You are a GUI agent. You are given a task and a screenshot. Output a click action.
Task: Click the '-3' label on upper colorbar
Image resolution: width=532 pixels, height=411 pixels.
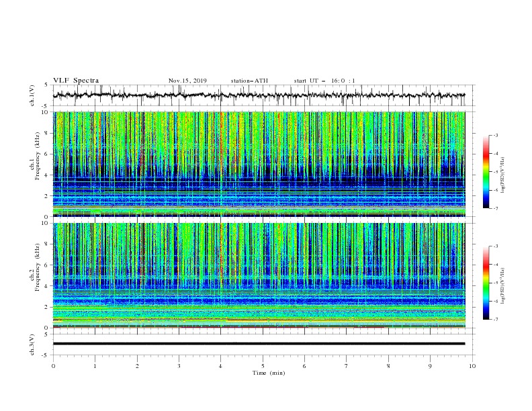496,135
